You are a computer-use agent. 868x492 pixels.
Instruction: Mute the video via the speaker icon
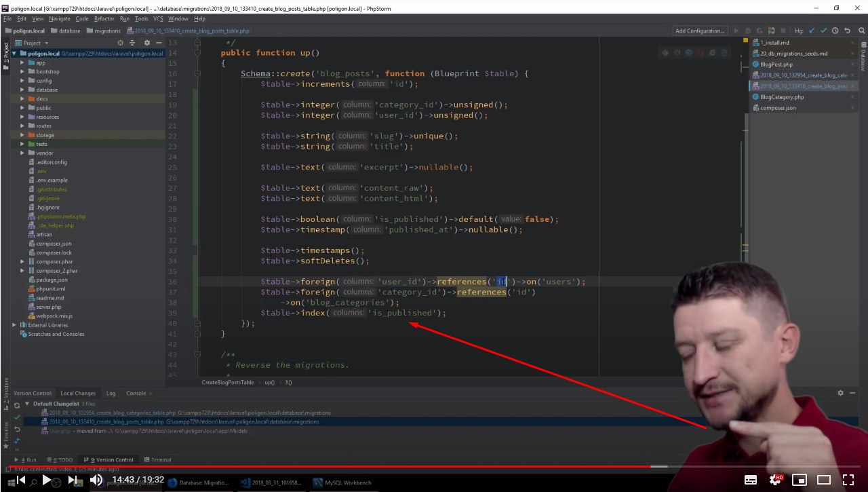[96, 480]
